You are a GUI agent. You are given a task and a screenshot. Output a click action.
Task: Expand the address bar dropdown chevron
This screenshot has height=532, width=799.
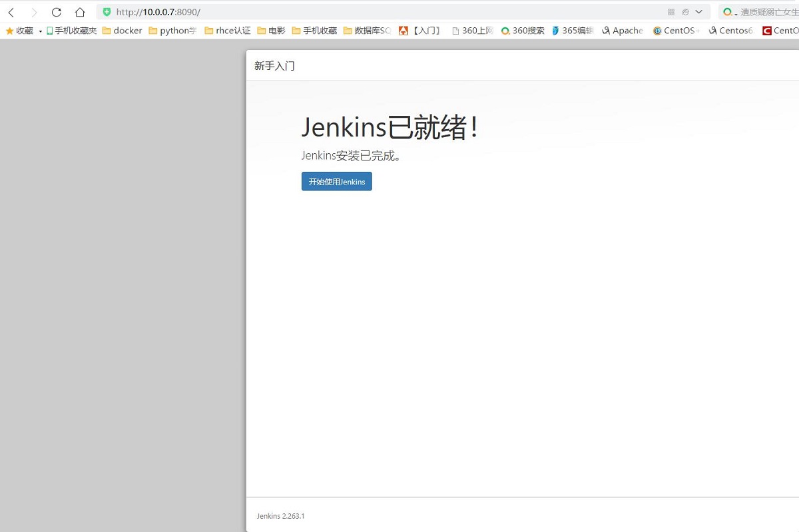[x=698, y=12]
